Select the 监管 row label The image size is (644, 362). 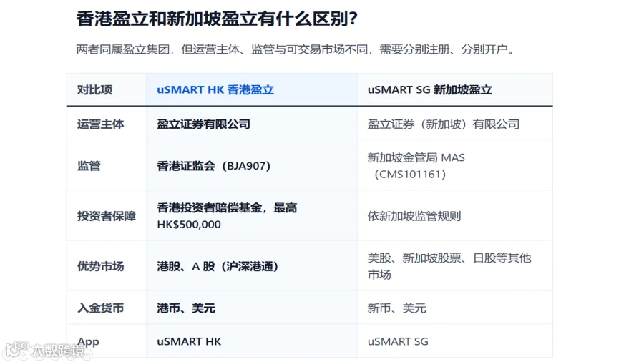(89, 166)
